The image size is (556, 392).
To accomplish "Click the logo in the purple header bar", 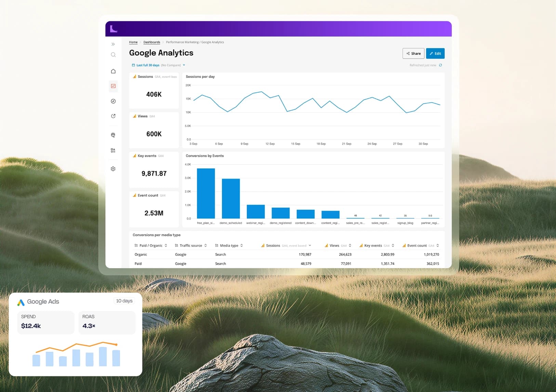I will click(x=114, y=29).
